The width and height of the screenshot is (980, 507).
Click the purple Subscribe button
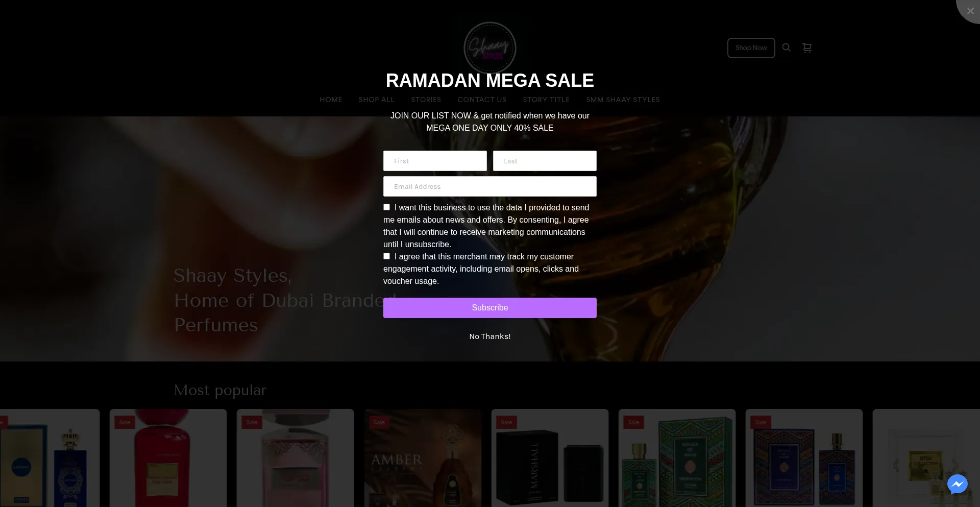490,308
